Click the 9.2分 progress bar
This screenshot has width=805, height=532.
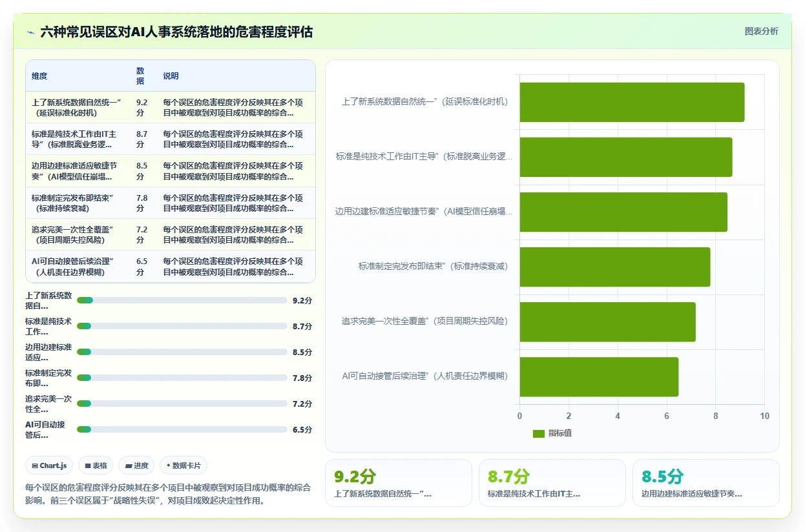182,300
